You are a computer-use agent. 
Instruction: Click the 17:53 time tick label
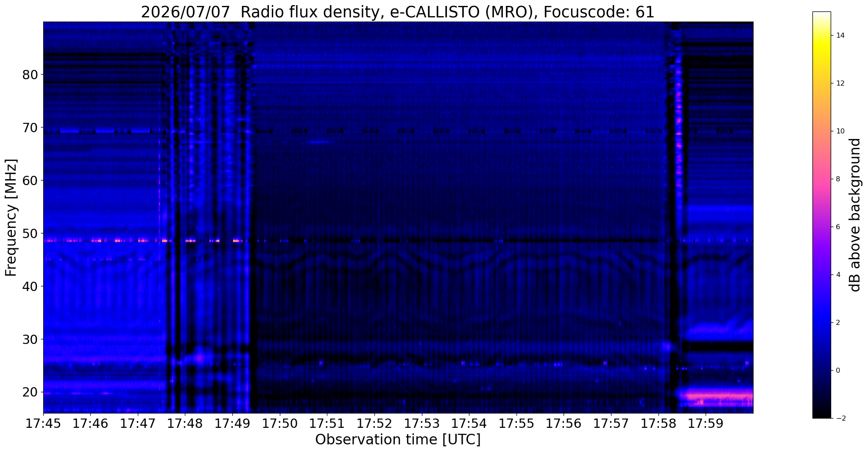click(422, 424)
